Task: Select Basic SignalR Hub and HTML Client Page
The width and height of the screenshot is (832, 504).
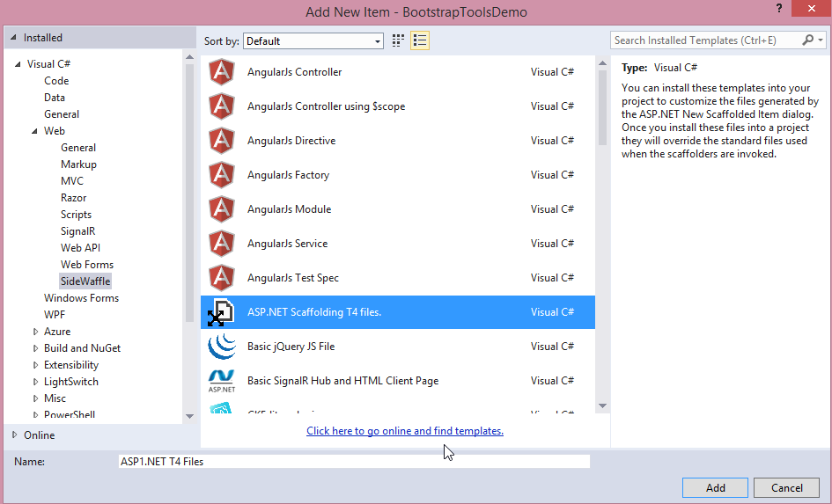Action: [x=342, y=381]
